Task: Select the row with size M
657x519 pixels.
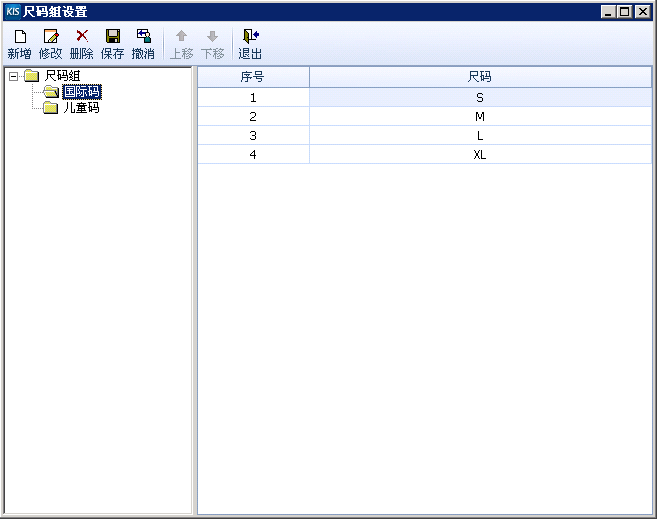Action: (x=480, y=117)
